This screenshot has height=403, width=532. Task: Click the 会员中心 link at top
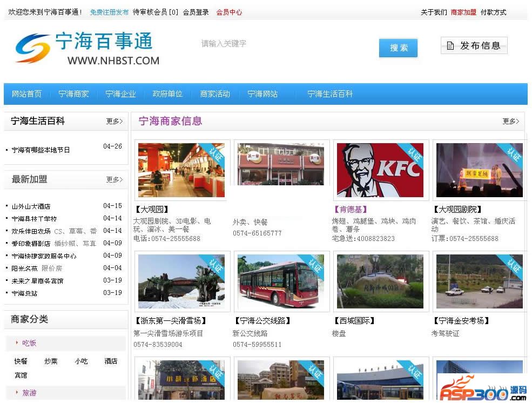[x=229, y=12]
